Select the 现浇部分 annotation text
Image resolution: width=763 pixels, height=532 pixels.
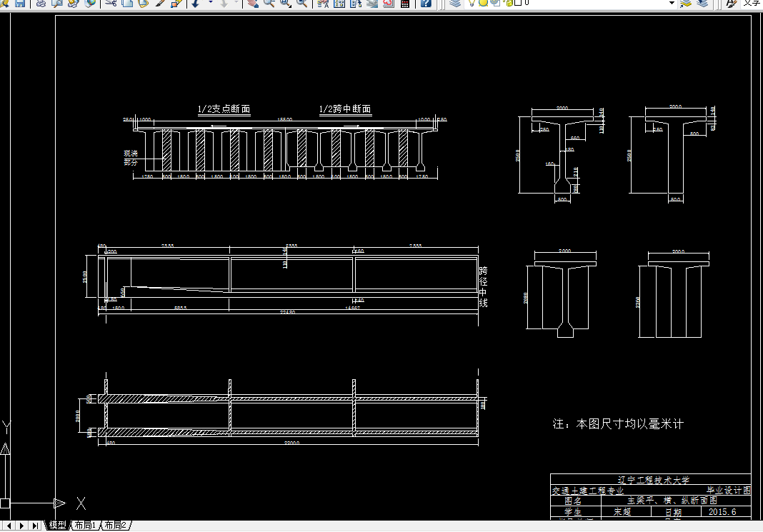[x=131, y=158]
